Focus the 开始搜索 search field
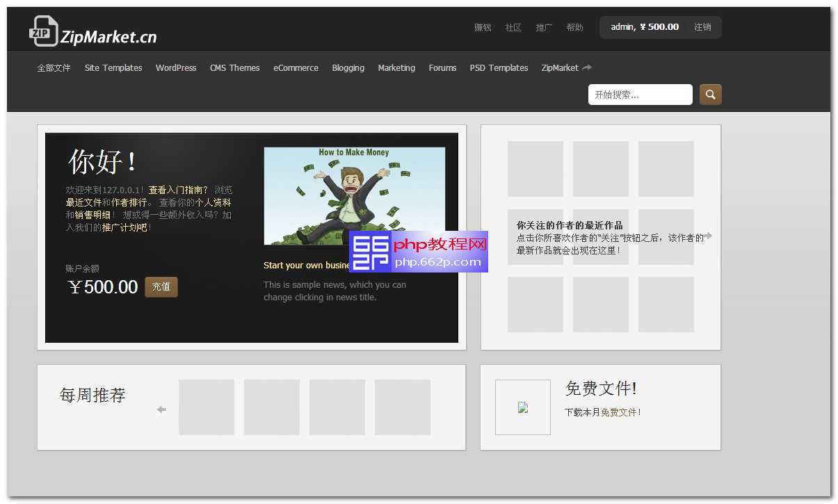This screenshot has width=838, height=504. [x=640, y=95]
